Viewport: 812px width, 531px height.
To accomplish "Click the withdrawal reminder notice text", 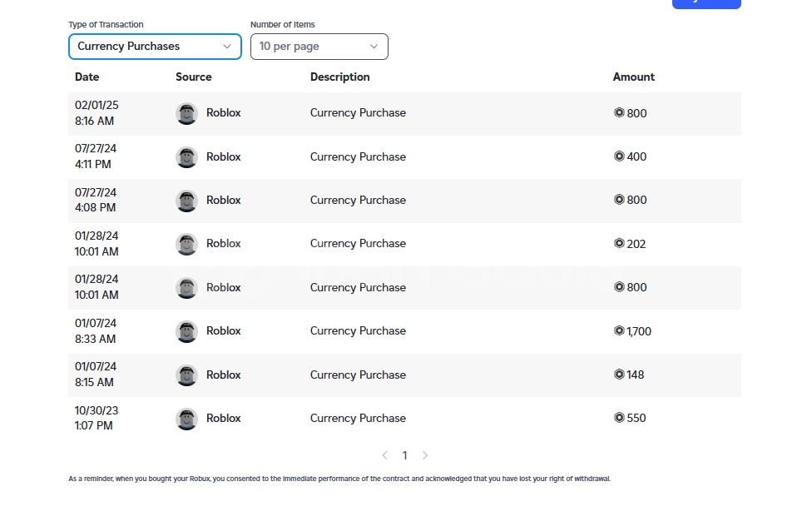I will [x=339, y=479].
